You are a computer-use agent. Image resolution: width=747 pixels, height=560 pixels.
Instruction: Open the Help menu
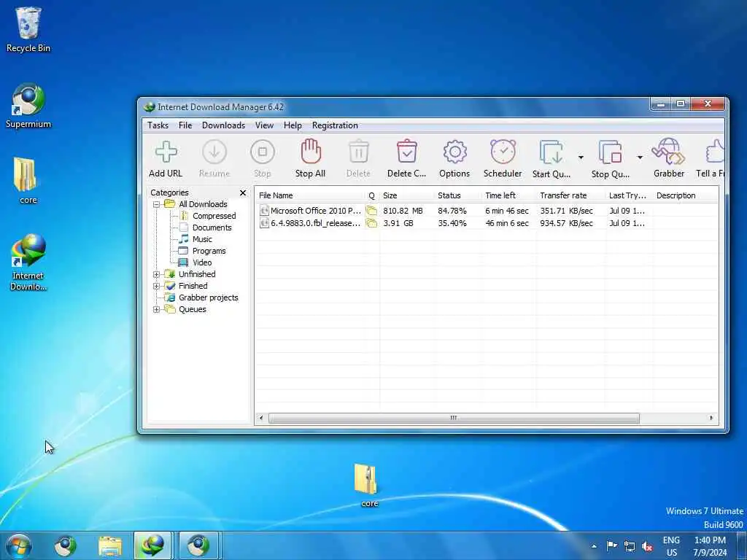click(x=293, y=125)
